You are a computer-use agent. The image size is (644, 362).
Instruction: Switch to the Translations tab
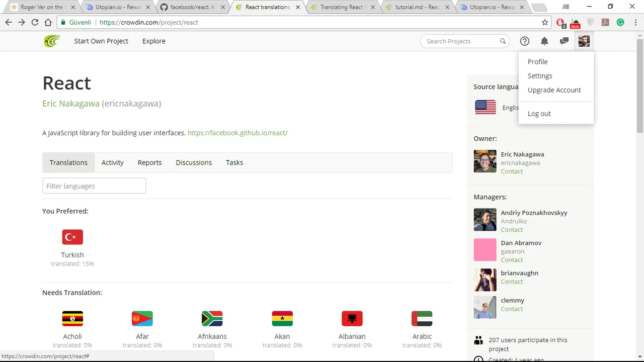pyautogui.click(x=68, y=162)
